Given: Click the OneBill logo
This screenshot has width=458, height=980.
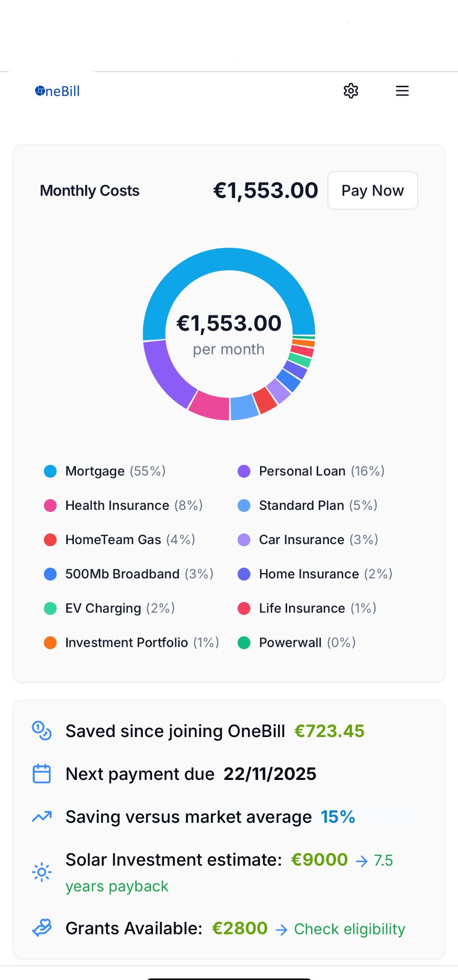Looking at the screenshot, I should (x=56, y=90).
